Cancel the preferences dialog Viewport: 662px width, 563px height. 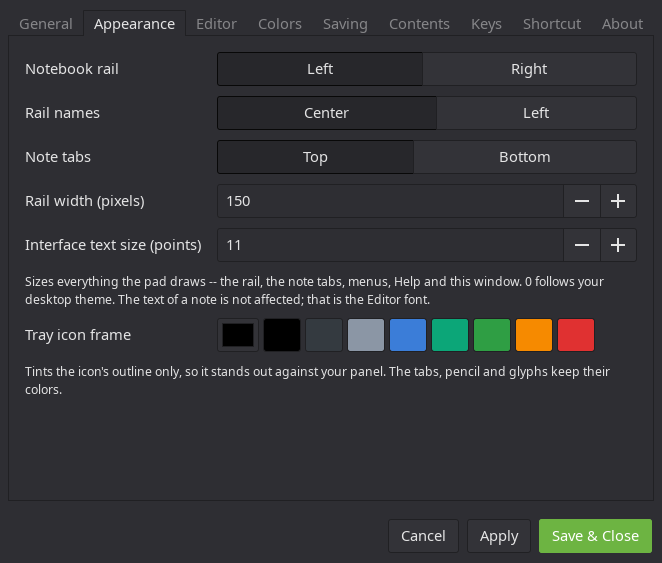pos(423,536)
